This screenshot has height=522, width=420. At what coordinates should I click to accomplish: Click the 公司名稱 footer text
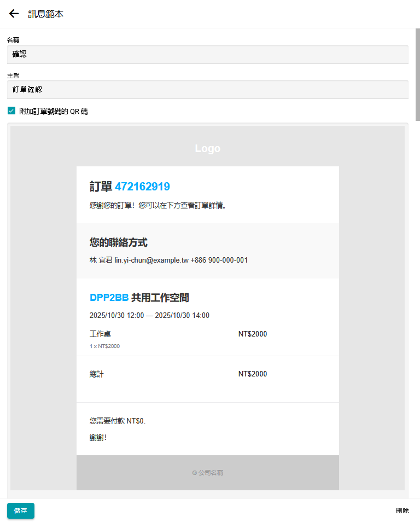[208, 473]
